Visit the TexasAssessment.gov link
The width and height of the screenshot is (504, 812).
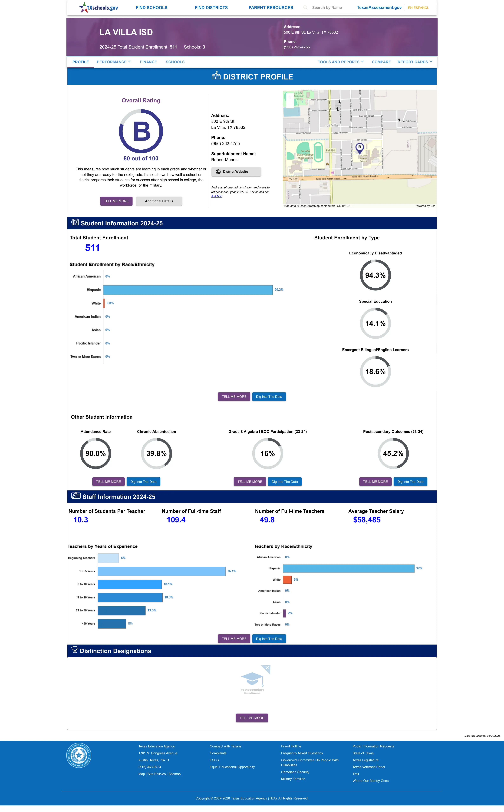coord(379,8)
